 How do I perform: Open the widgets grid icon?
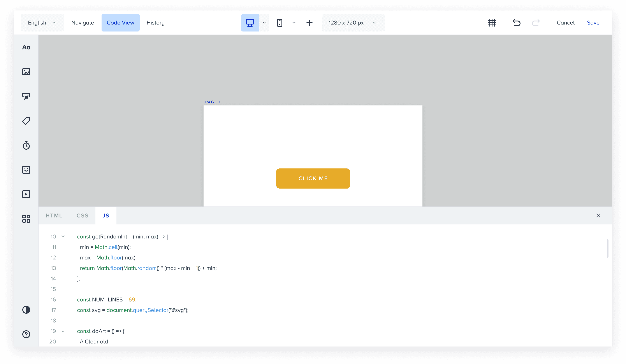coord(26,219)
